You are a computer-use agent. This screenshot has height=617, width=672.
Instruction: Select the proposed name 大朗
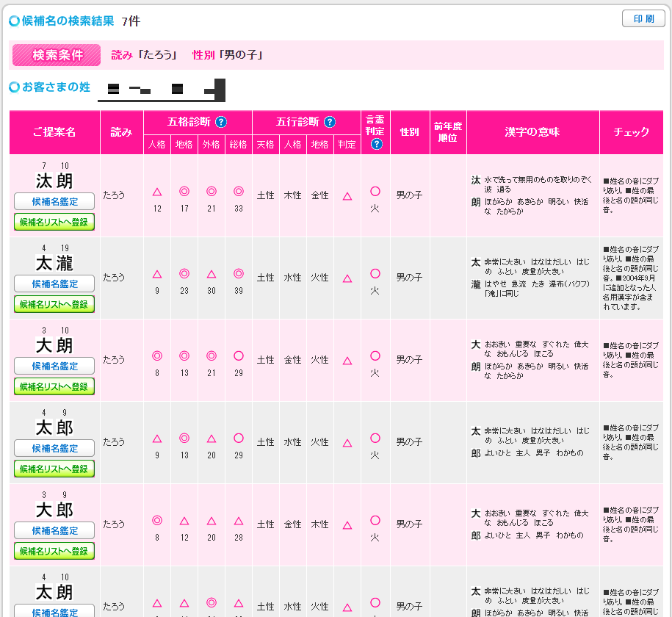54,345
